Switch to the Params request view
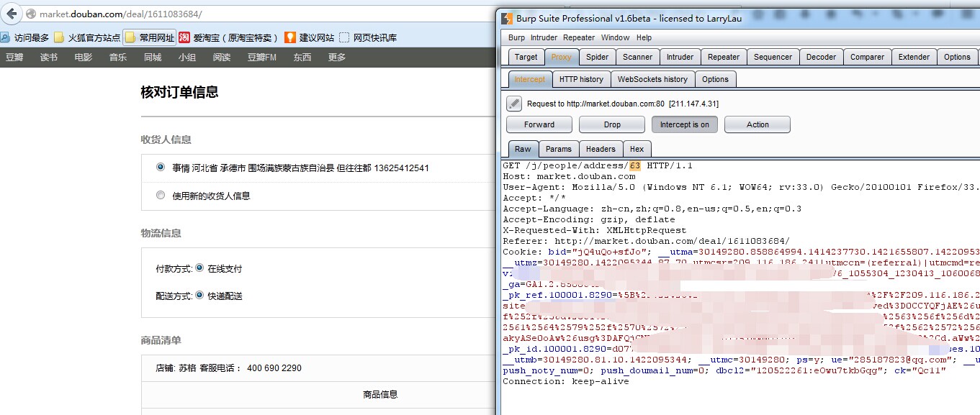Image resolution: width=980 pixels, height=415 pixels. [558, 149]
